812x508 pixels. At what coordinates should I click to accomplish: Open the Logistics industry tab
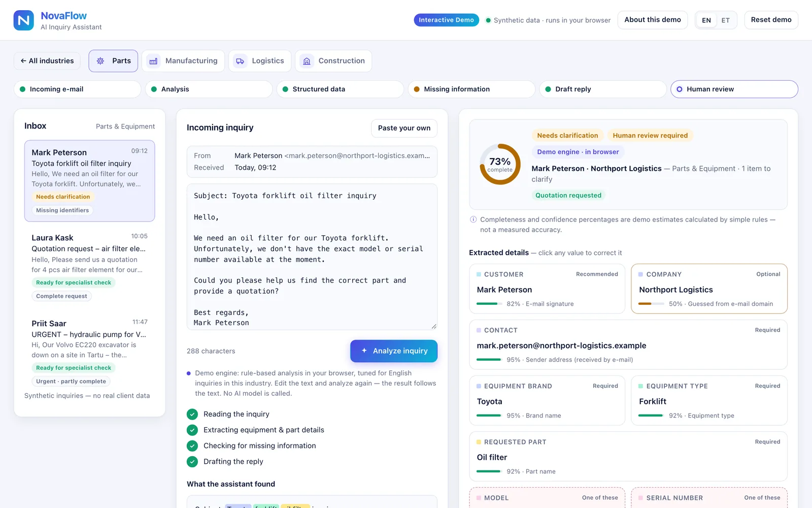[260, 61]
